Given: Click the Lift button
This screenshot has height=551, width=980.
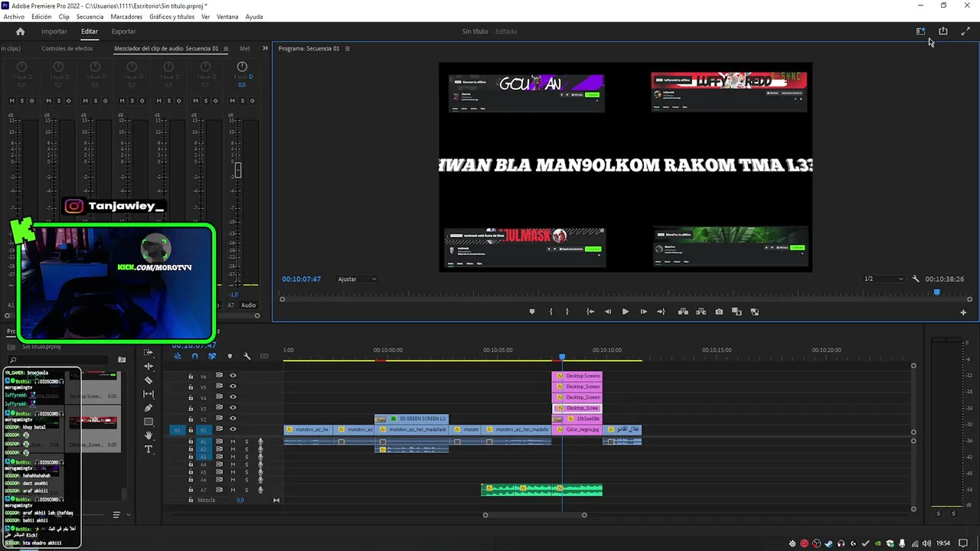Looking at the screenshot, I should [x=683, y=311].
